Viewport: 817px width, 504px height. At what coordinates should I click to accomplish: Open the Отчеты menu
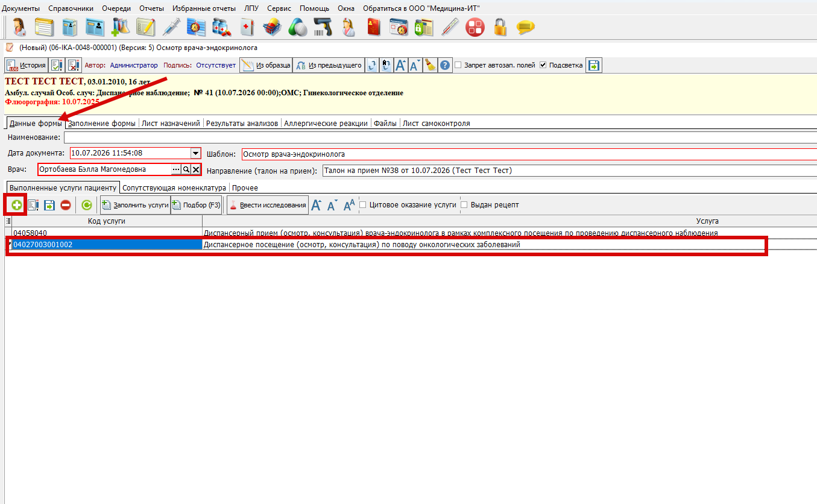151,8
